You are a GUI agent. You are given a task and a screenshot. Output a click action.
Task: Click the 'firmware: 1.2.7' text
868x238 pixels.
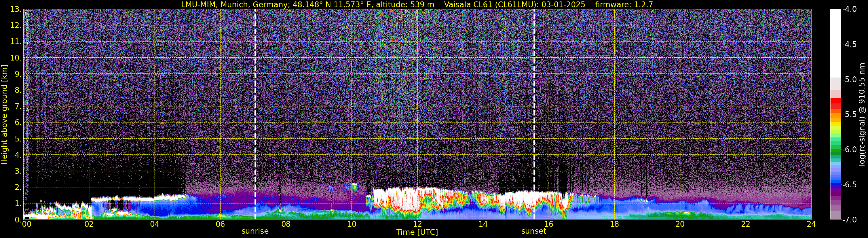(624, 4)
